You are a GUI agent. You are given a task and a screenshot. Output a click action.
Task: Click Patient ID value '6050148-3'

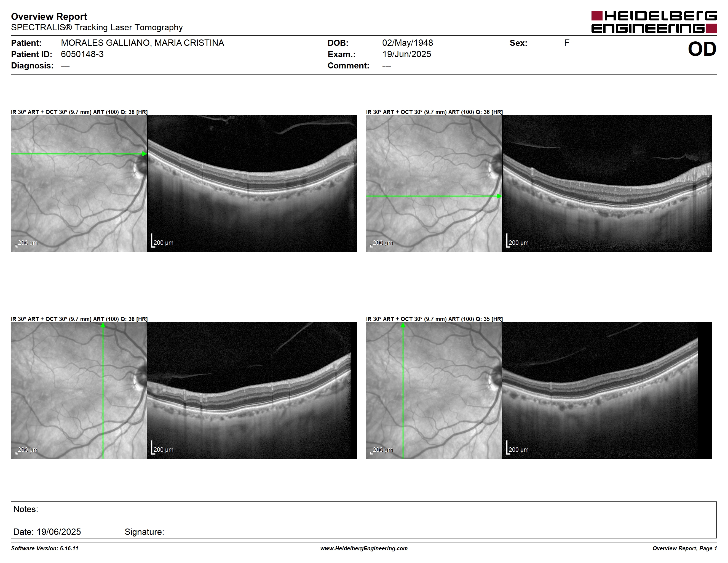(x=82, y=54)
